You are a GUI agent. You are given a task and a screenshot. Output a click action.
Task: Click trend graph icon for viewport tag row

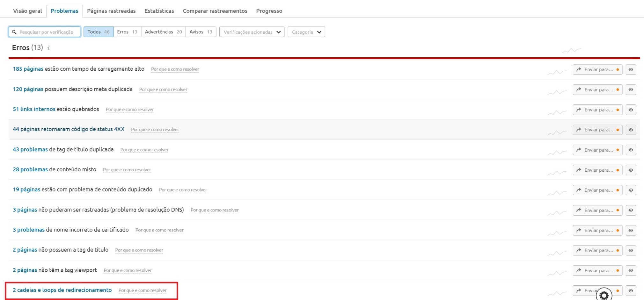557,273
